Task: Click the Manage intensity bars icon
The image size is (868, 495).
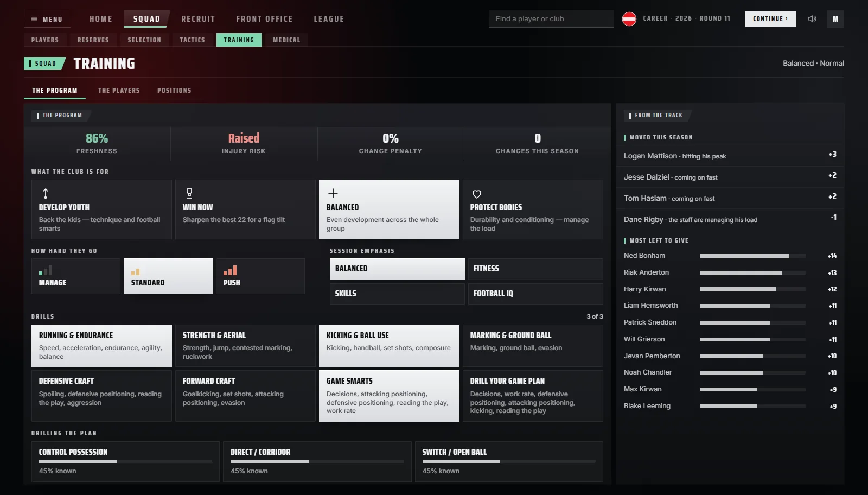Action: pos(46,270)
